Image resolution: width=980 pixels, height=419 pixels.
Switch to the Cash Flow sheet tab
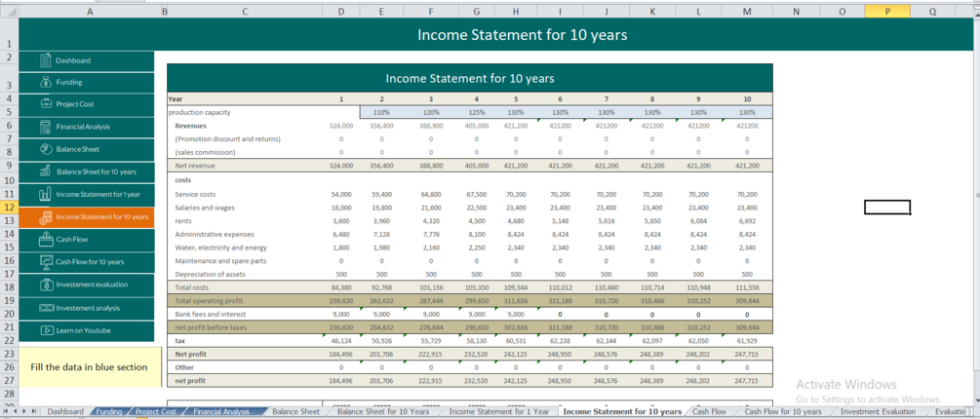tap(709, 412)
